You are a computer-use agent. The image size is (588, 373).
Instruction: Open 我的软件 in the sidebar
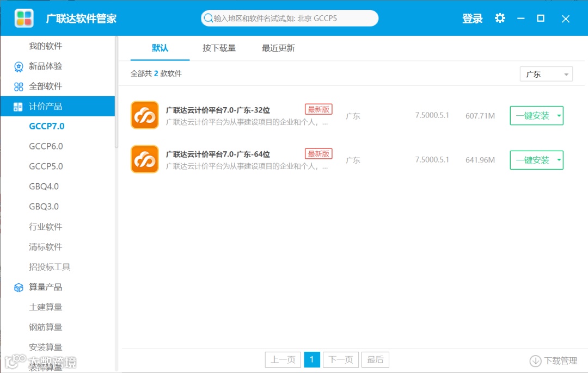pos(45,46)
